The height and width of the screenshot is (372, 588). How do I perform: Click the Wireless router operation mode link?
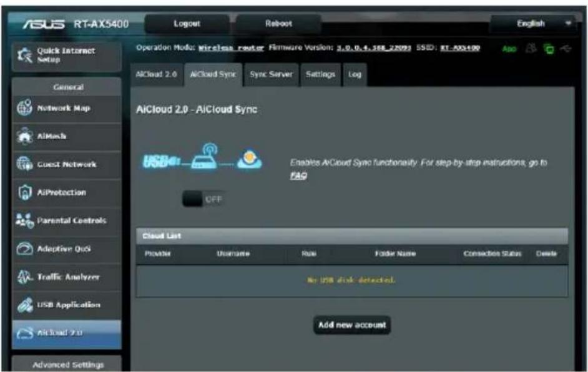coord(231,48)
